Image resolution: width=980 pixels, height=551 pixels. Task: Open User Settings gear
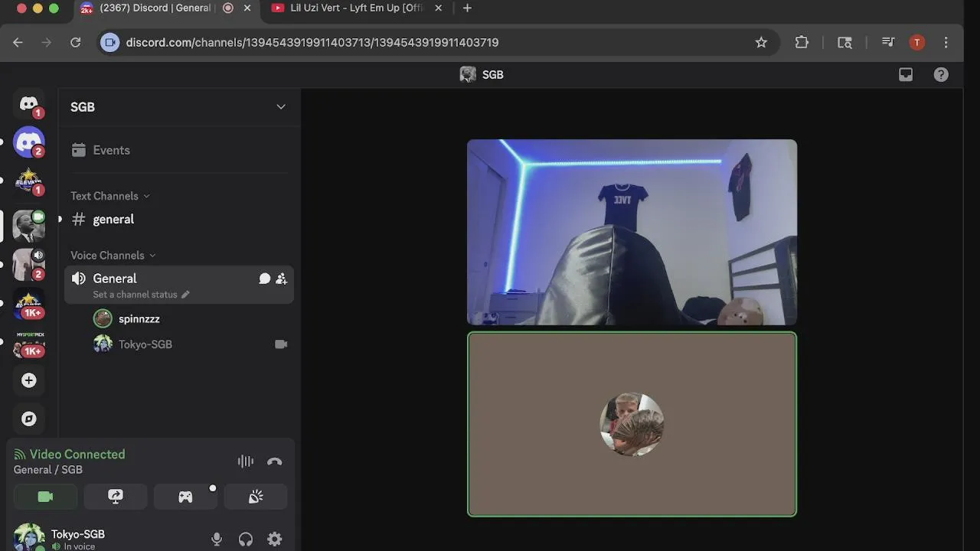click(x=275, y=540)
